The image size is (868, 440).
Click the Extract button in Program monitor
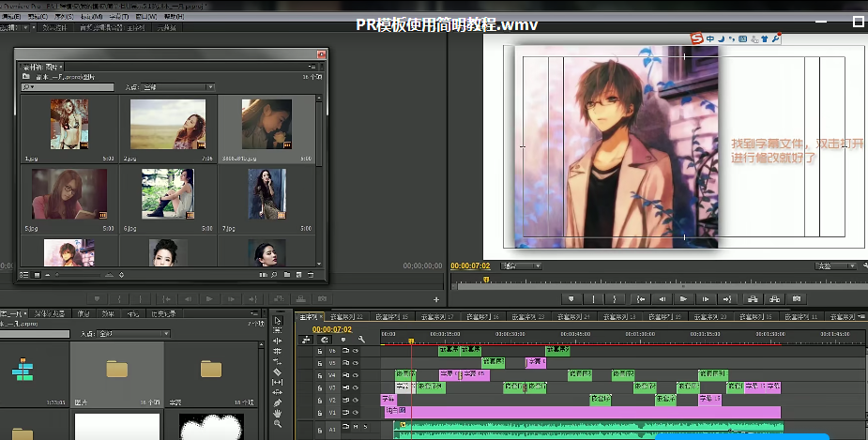[x=774, y=299]
